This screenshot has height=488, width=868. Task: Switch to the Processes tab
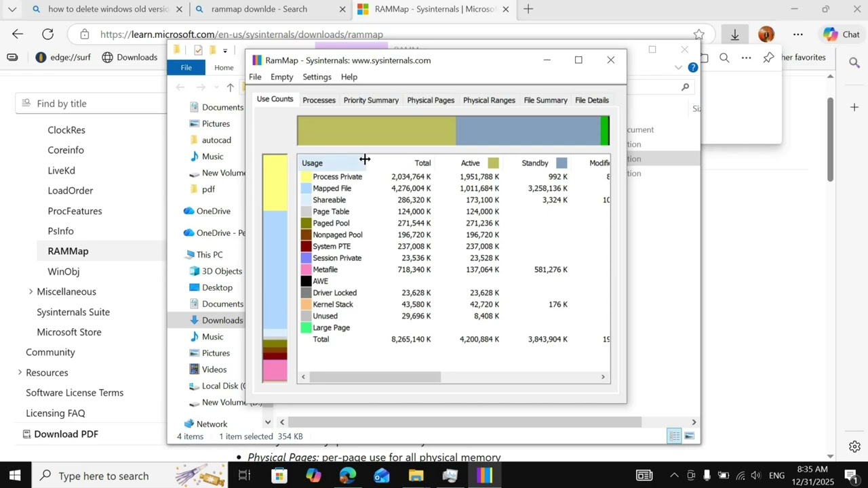tap(319, 100)
